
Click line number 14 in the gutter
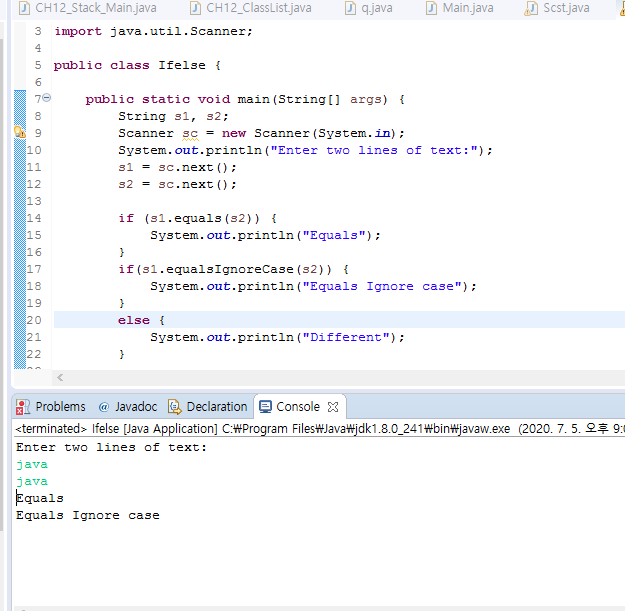(x=34, y=218)
